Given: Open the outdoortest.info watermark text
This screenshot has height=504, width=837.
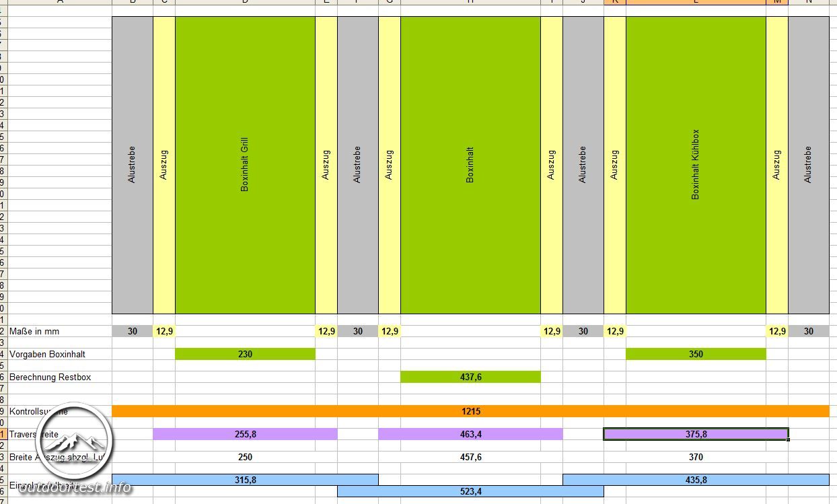Looking at the screenshot, I should click(75, 489).
